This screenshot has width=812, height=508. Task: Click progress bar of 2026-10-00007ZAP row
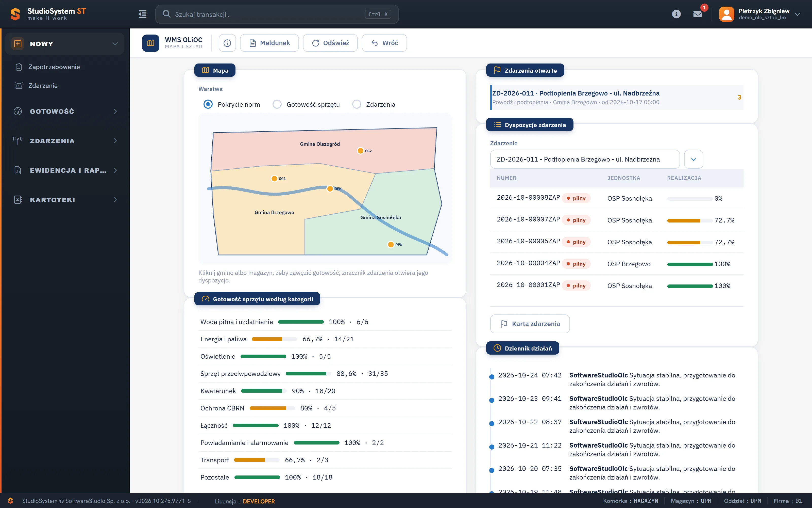(690, 221)
